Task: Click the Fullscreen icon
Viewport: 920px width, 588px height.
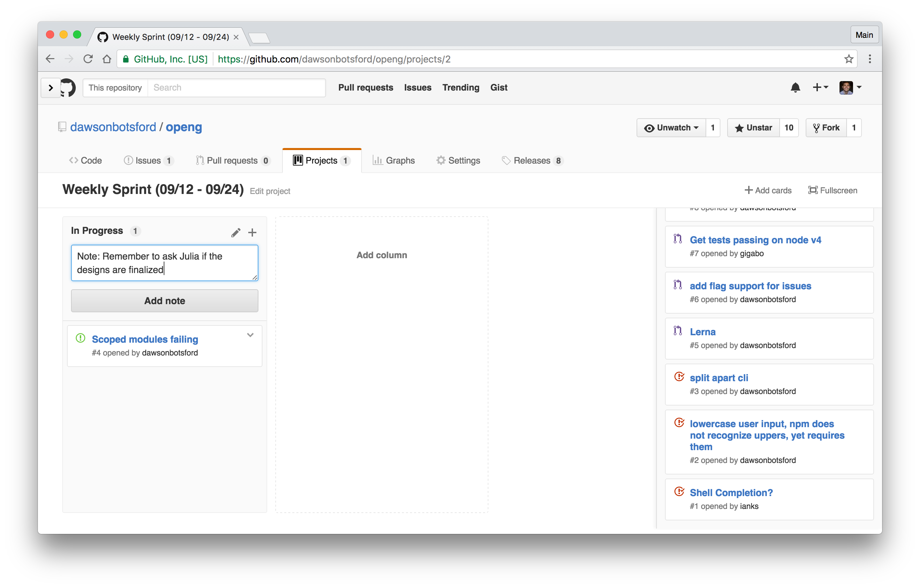Action: pyautogui.click(x=813, y=190)
